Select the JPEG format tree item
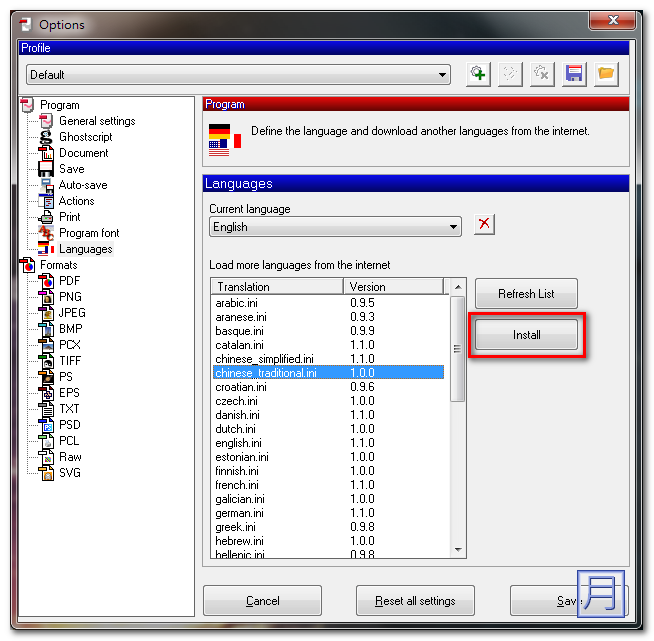 coord(71,313)
